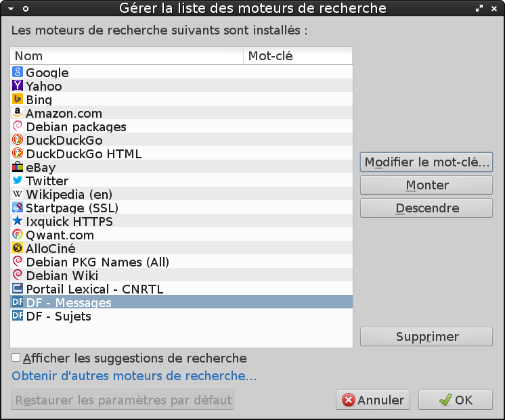Confirm changes with OK button
505x420 pixels.
(x=455, y=400)
